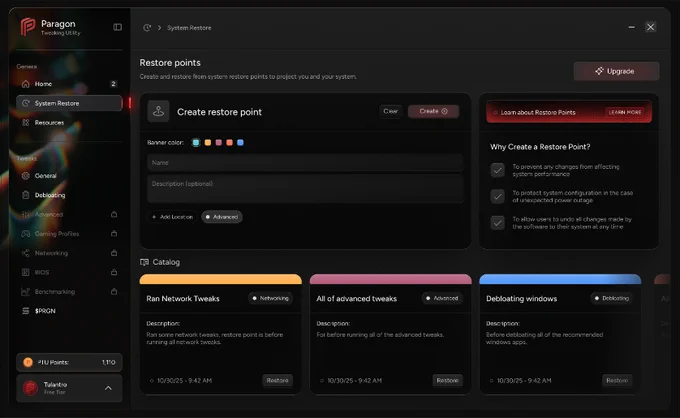Click the Description (optional) field
Screen dimensions: 680x418
click(305, 189)
